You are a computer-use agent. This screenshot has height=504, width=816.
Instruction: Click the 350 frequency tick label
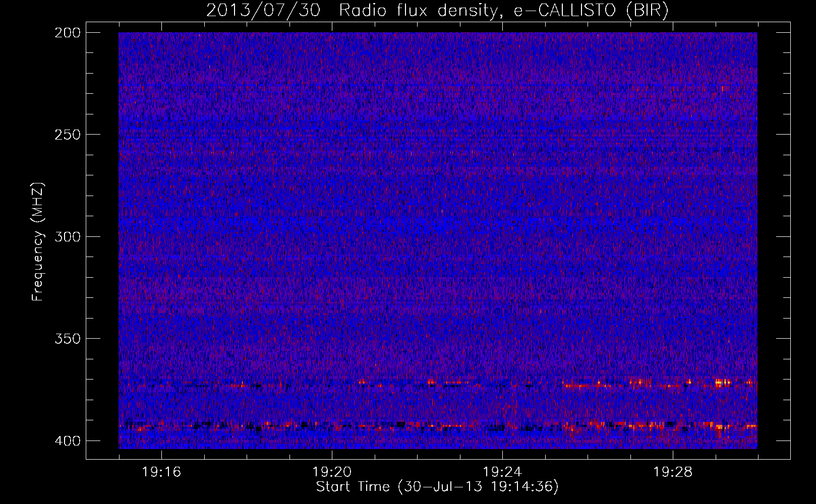pos(68,339)
